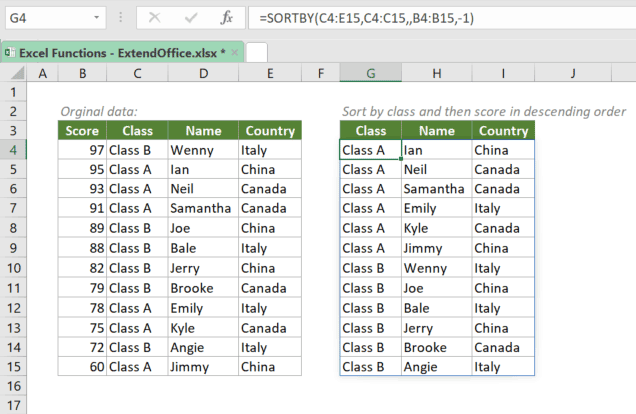Select column B header
This screenshot has width=636, height=414.
80,74
